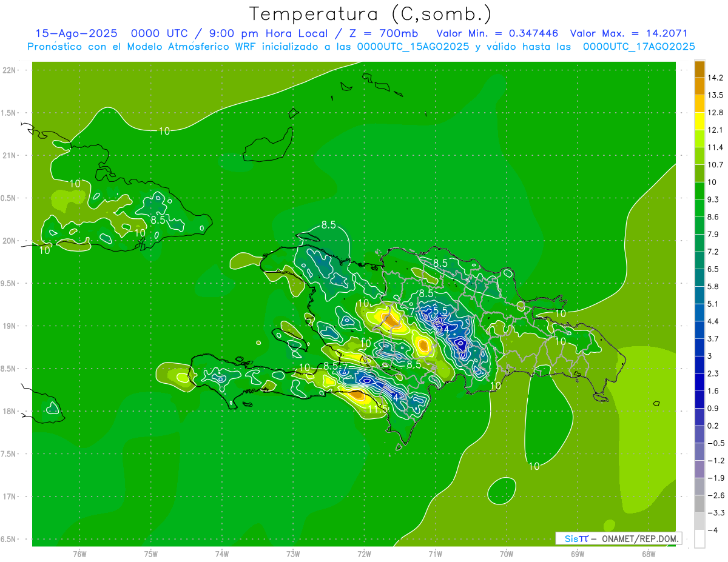
Task: Click the 14.2 value on the colorbar
Action: 715,77
